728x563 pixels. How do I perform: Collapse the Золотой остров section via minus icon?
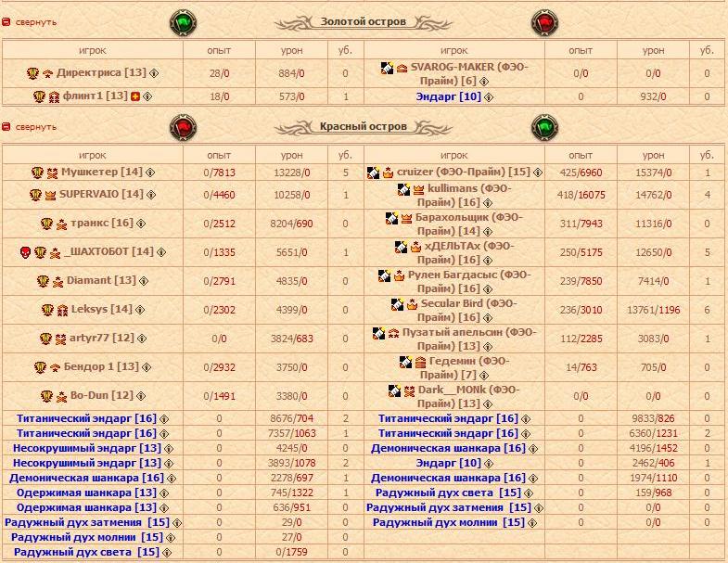[6, 22]
